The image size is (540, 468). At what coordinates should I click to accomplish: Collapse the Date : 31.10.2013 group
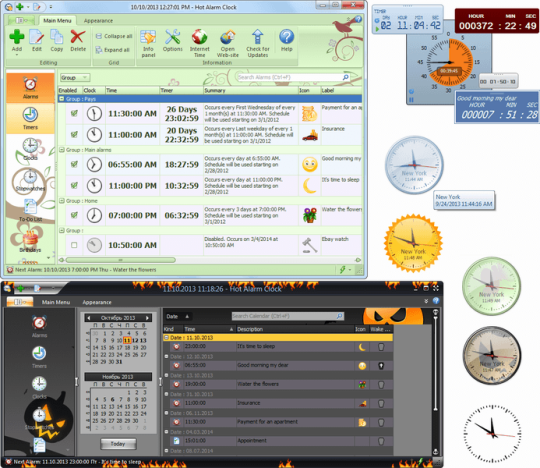(166, 394)
